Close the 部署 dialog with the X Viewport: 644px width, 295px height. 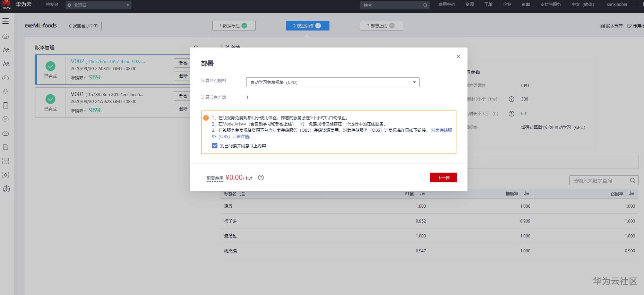point(458,57)
